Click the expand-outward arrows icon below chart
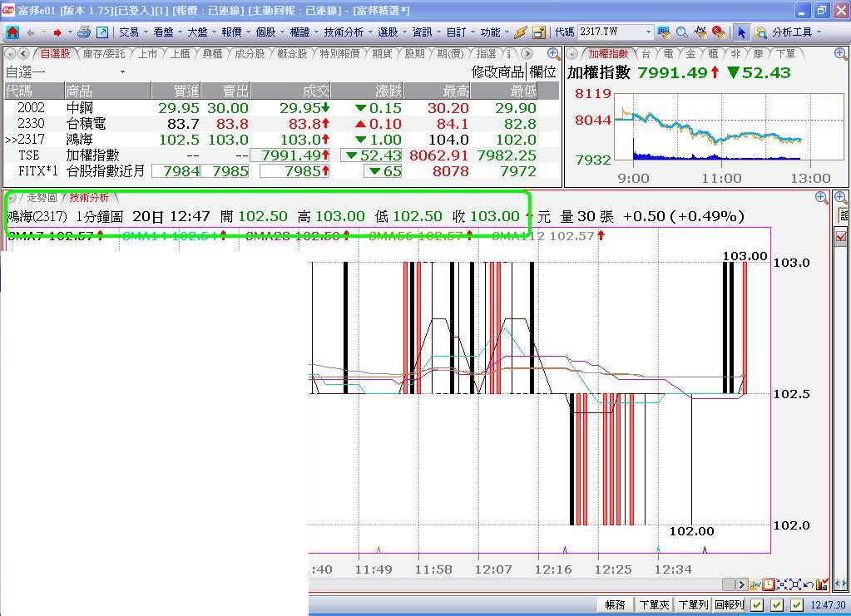The height and width of the screenshot is (616, 851). (795, 584)
